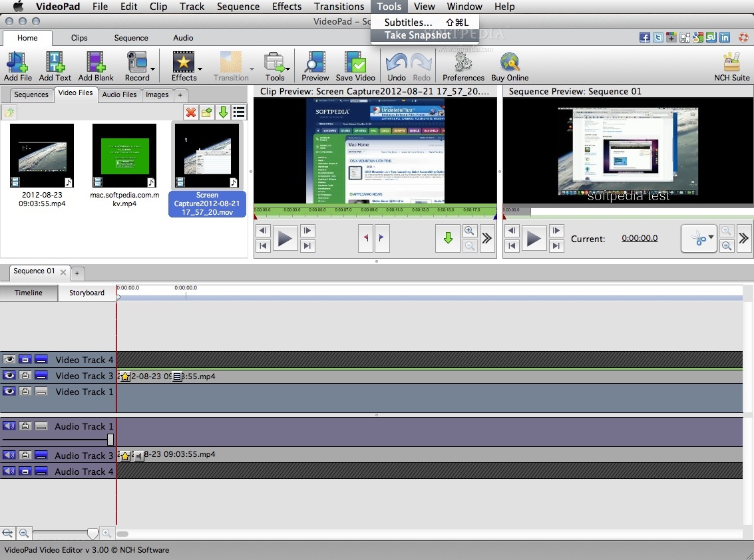Select Take Snapshot from Tools menu
This screenshot has width=754, height=560.
(425, 35)
